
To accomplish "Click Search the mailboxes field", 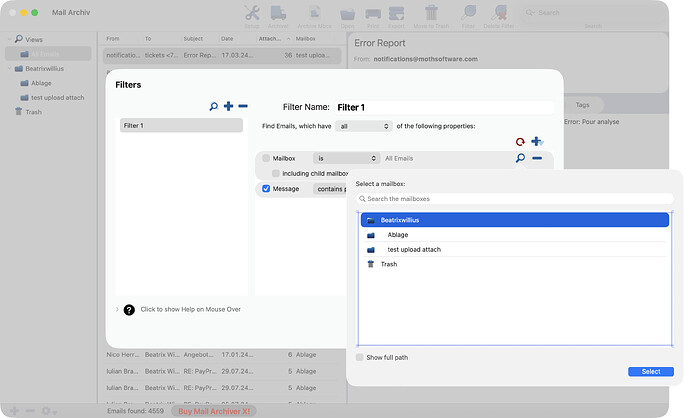I will (514, 199).
